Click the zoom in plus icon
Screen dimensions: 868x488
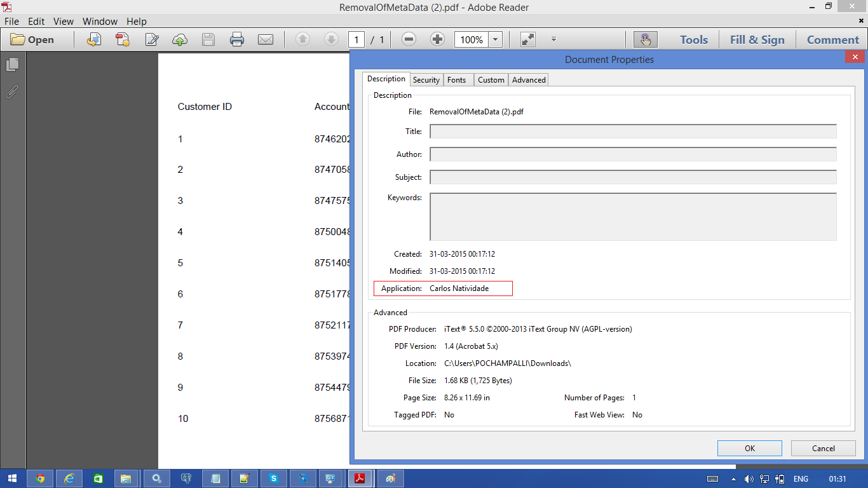click(x=437, y=39)
